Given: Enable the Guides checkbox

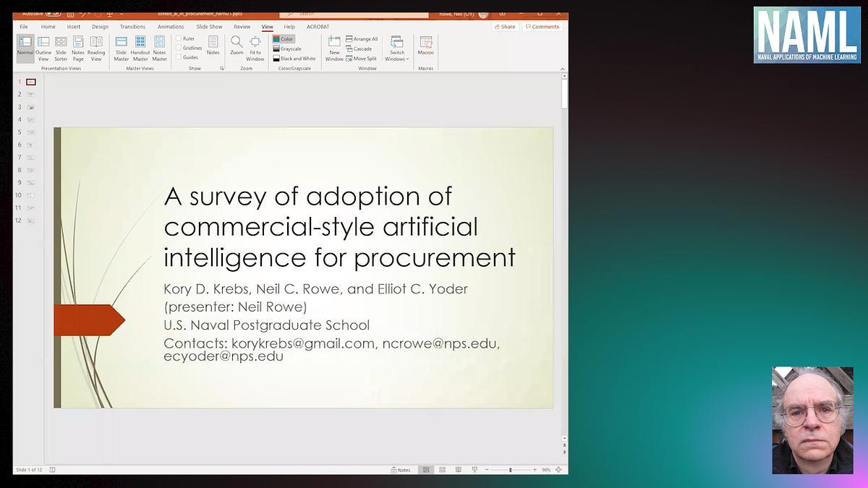Looking at the screenshot, I should [187, 57].
